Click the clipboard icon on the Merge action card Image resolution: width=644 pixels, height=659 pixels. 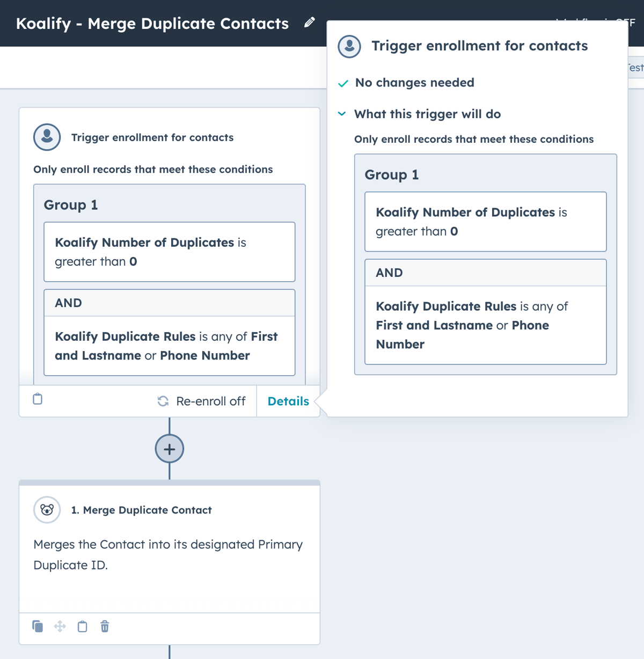pos(82,626)
